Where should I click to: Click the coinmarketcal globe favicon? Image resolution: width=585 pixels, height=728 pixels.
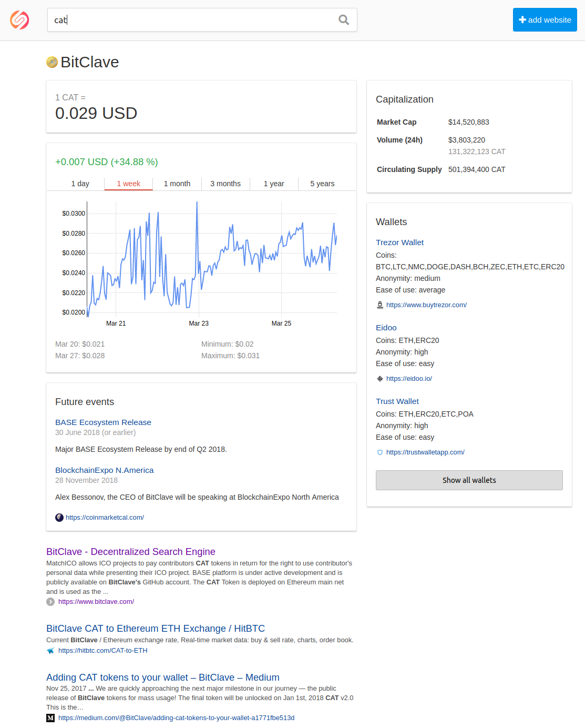tap(59, 518)
